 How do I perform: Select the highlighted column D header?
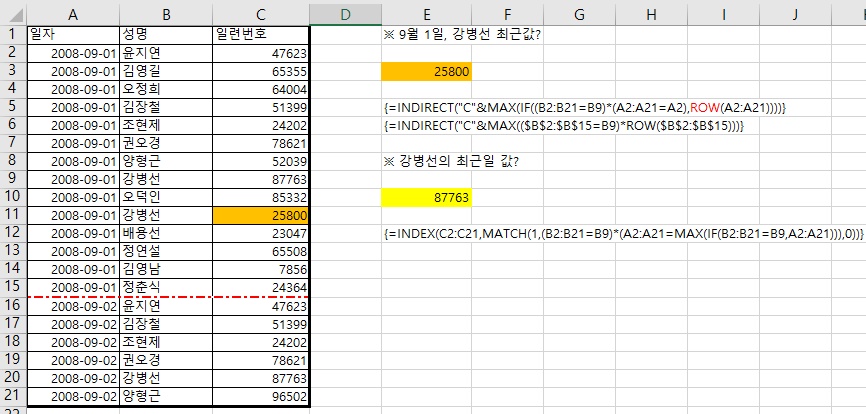tap(345, 15)
